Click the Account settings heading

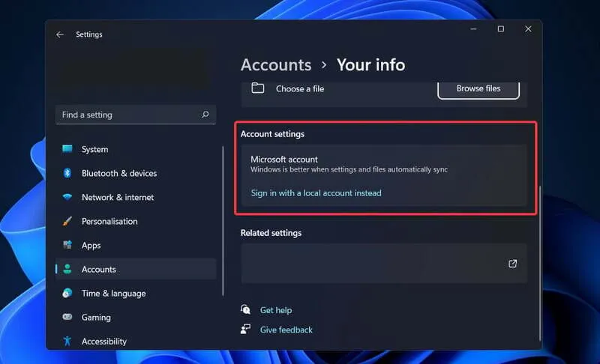pyautogui.click(x=272, y=134)
